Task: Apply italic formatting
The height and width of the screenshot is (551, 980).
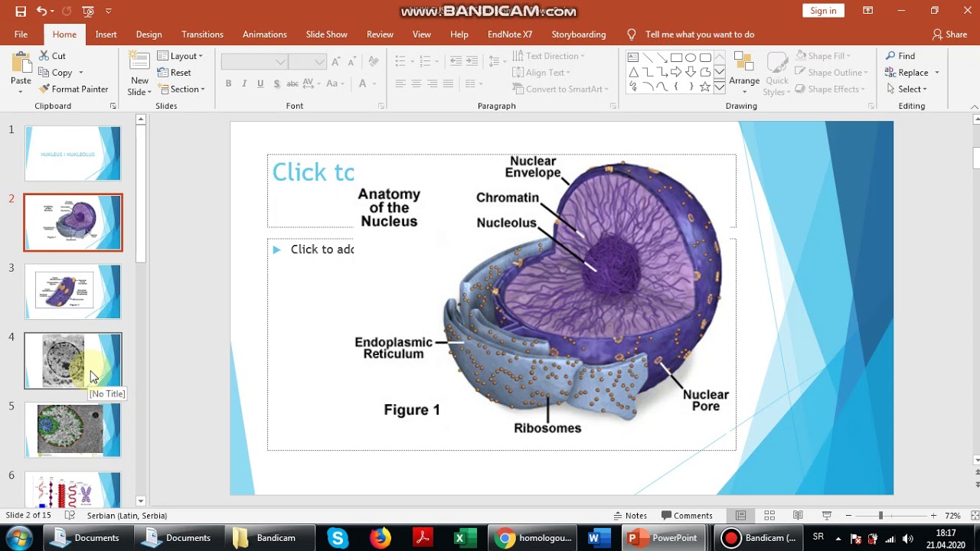Action: 244,83
